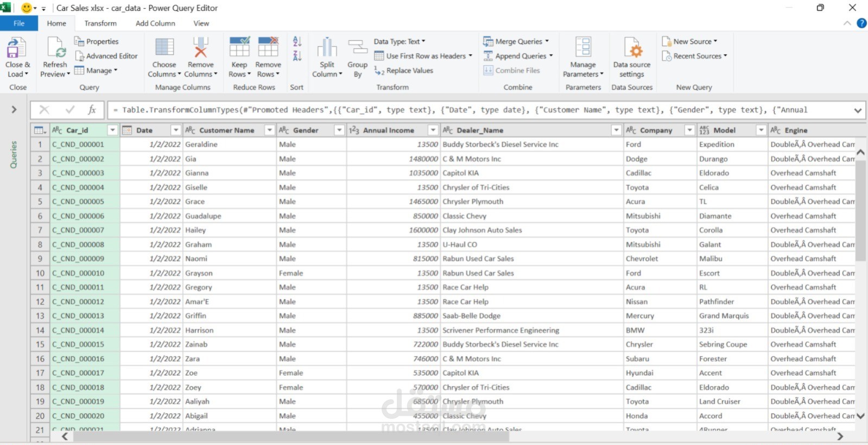Click the Choose Columns icon
The width and height of the screenshot is (868, 445).
tap(164, 47)
